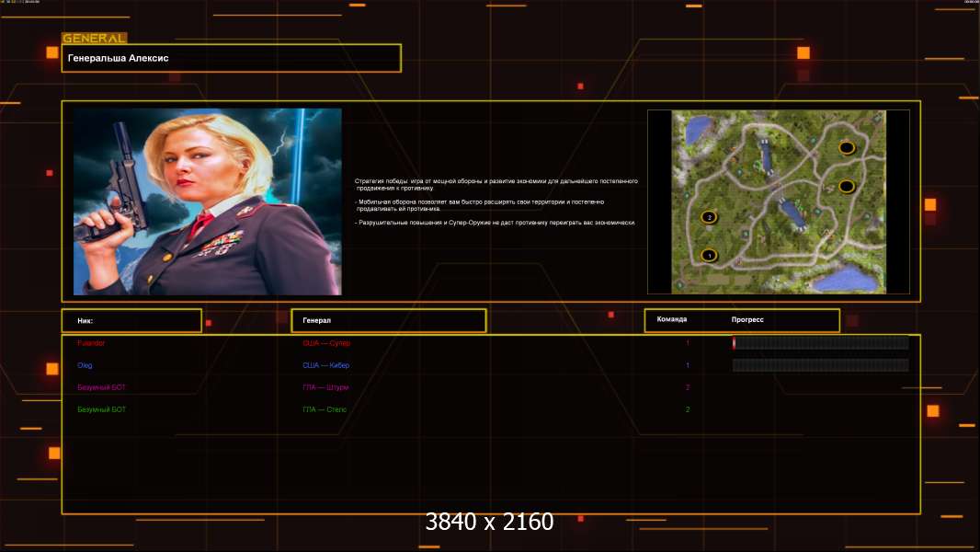Click the 'Мобильная оборона' bullet text
The width and height of the screenshot is (980, 552).
(480, 205)
